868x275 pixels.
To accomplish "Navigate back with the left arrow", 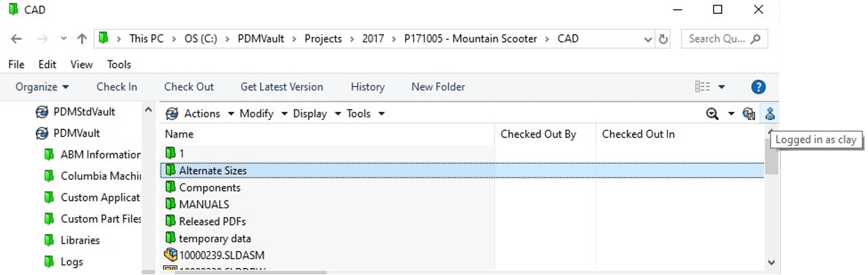I will point(17,39).
